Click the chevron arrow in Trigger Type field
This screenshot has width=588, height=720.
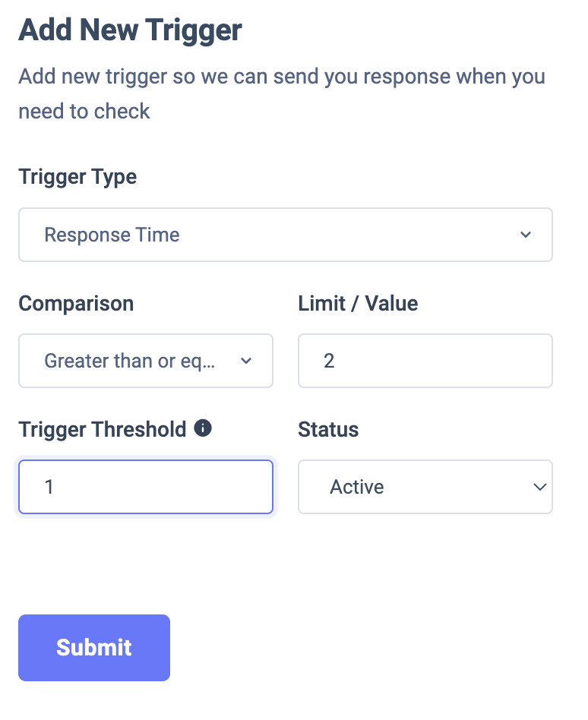[x=526, y=235]
